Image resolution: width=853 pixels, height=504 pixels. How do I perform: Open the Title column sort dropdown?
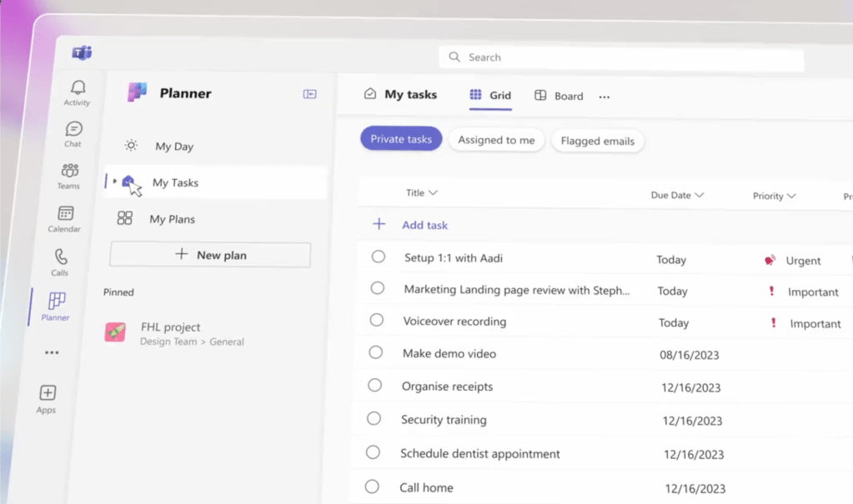[432, 193]
